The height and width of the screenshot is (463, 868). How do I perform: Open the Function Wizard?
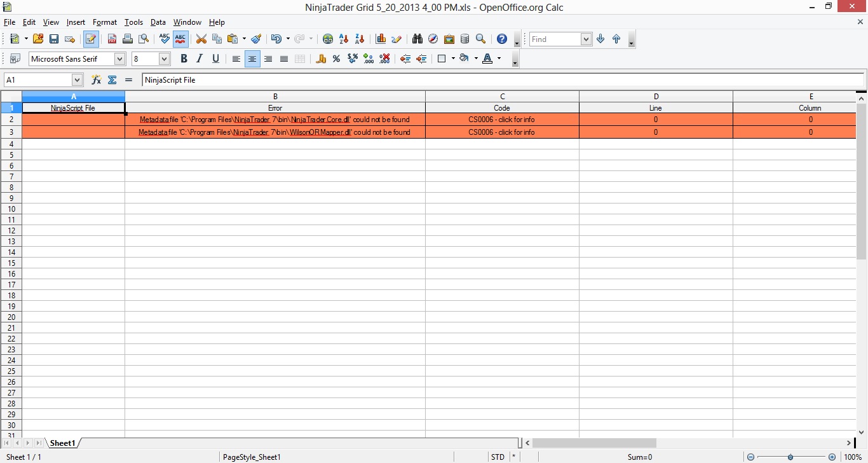(x=97, y=80)
